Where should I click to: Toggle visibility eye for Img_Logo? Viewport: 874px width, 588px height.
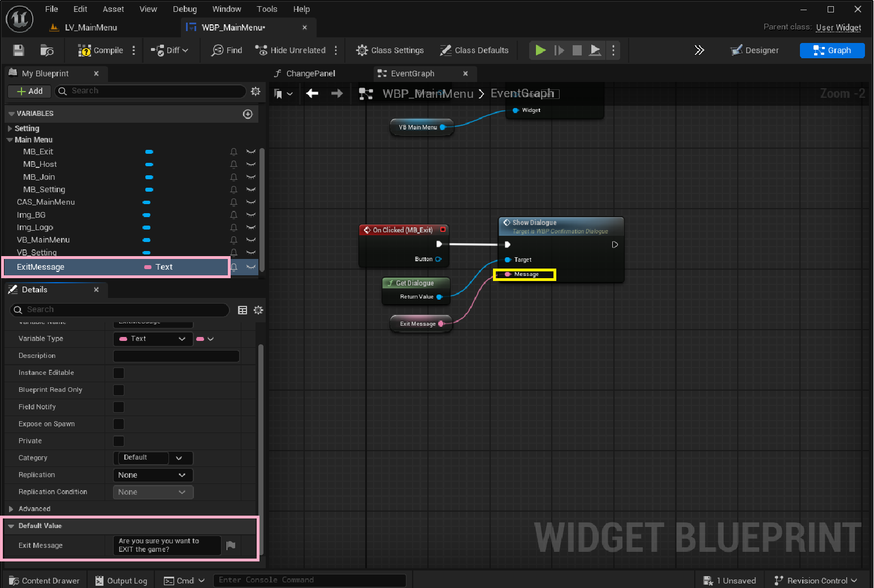click(x=251, y=227)
